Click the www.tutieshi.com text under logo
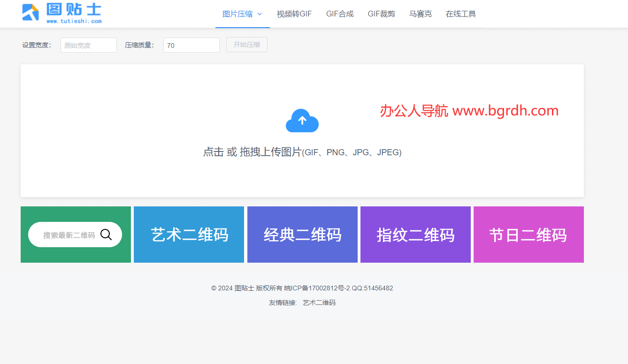The width and height of the screenshot is (628, 364). point(74,21)
